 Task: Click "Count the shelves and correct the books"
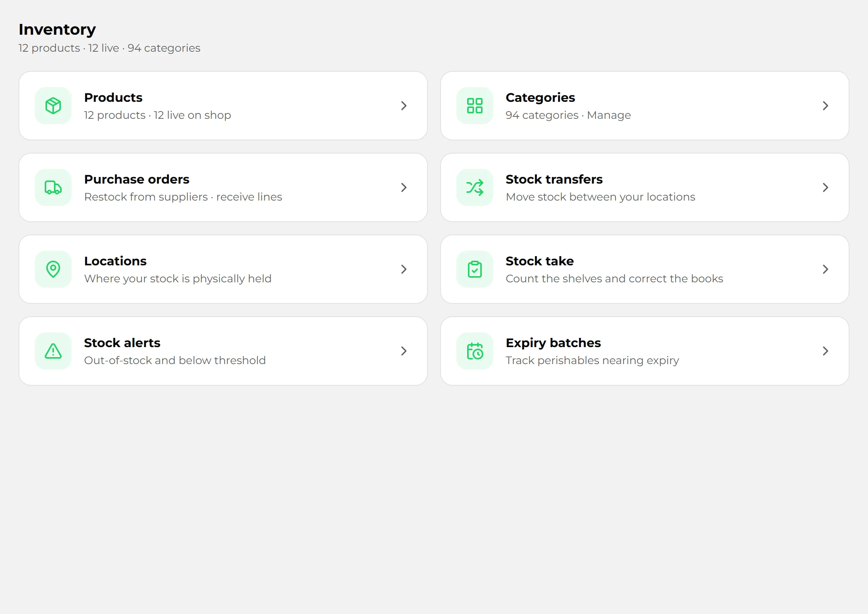[614, 278]
